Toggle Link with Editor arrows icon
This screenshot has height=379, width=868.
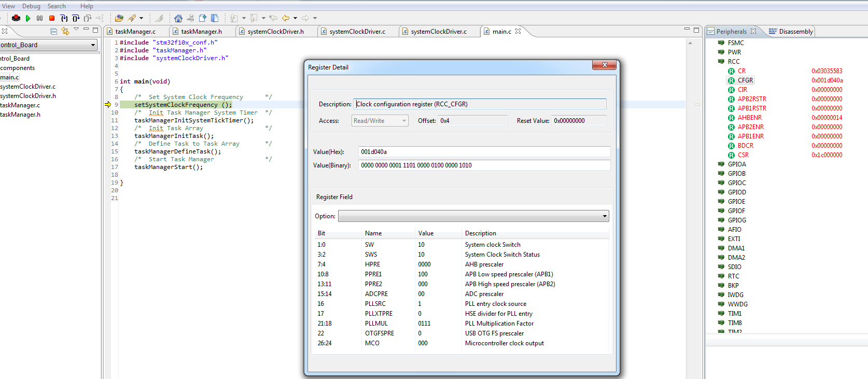(65, 31)
